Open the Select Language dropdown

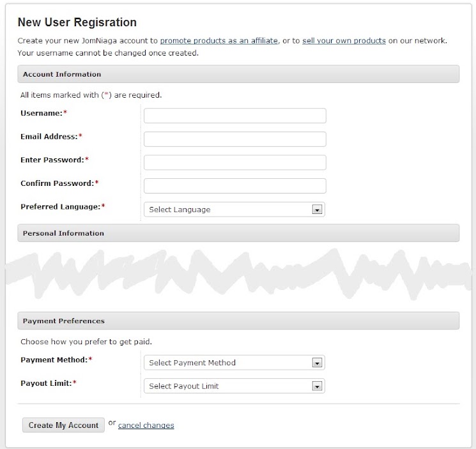pos(228,209)
